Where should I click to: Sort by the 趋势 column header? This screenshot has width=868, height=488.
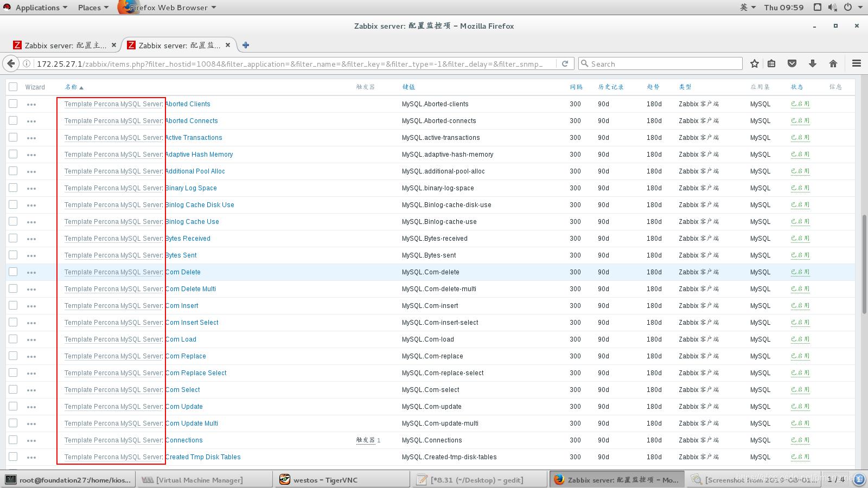coord(653,87)
